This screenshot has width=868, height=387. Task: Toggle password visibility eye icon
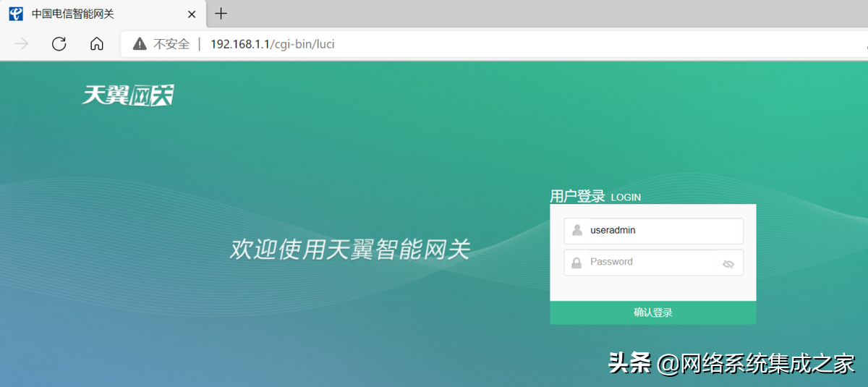[x=728, y=264]
